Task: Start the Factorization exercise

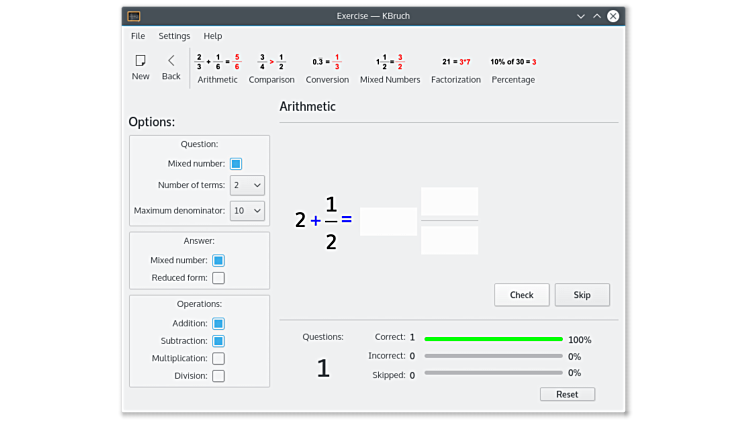Action: (x=456, y=67)
